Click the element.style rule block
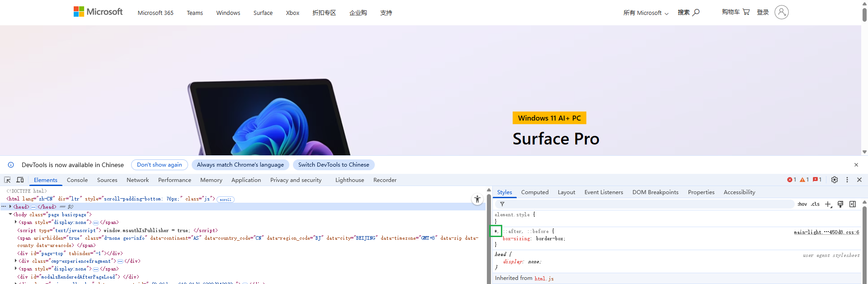This screenshot has width=868, height=284. point(677,218)
